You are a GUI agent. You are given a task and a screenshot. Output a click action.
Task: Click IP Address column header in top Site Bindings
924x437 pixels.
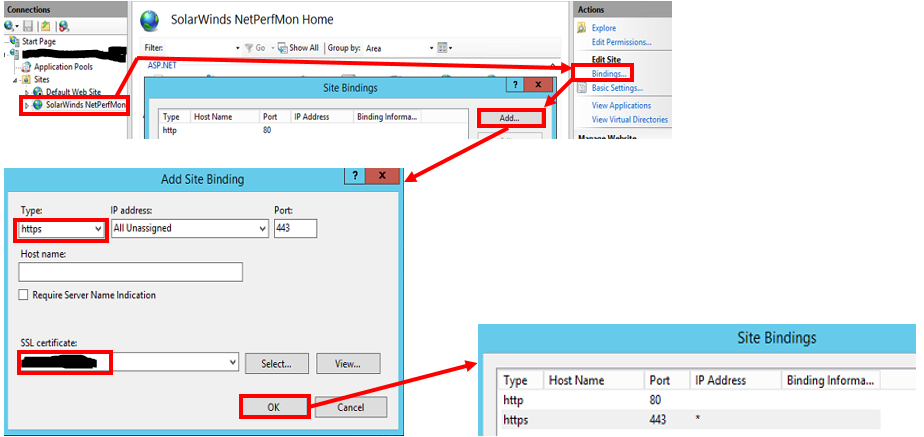tap(322, 117)
